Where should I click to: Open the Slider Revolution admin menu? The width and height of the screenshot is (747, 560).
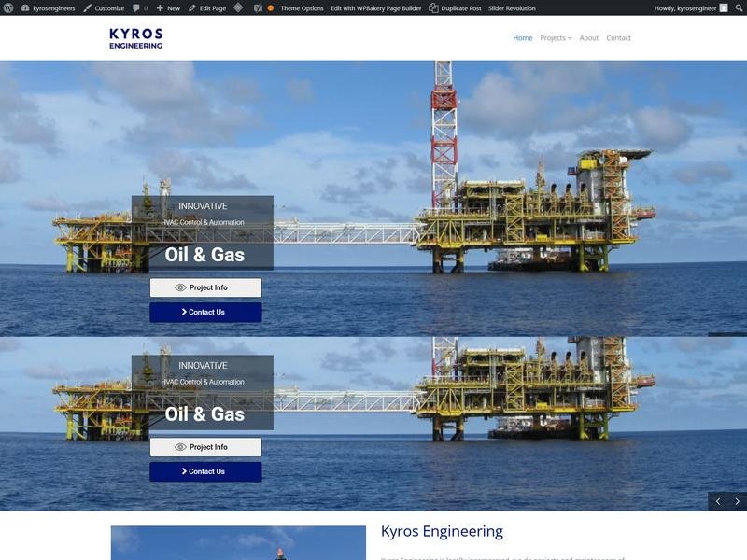click(512, 8)
